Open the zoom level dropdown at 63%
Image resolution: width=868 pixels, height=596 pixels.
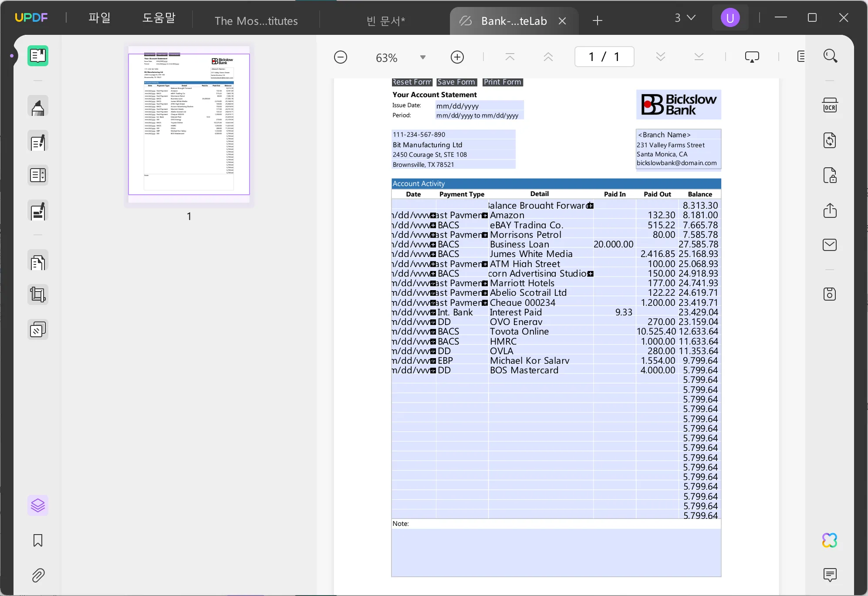(423, 57)
